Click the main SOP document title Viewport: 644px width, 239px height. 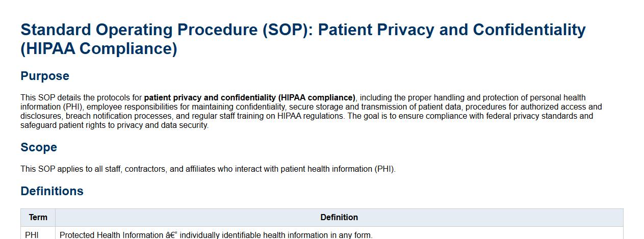point(303,30)
